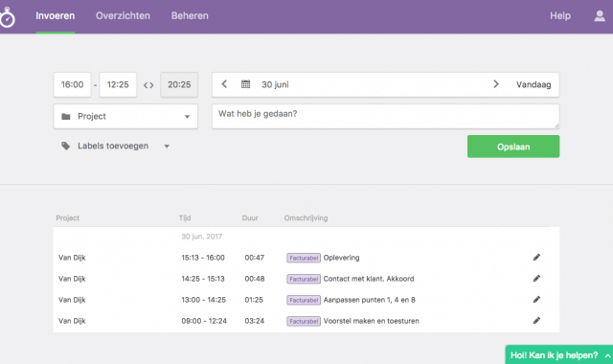Click the duration value 00:48

[255, 279]
